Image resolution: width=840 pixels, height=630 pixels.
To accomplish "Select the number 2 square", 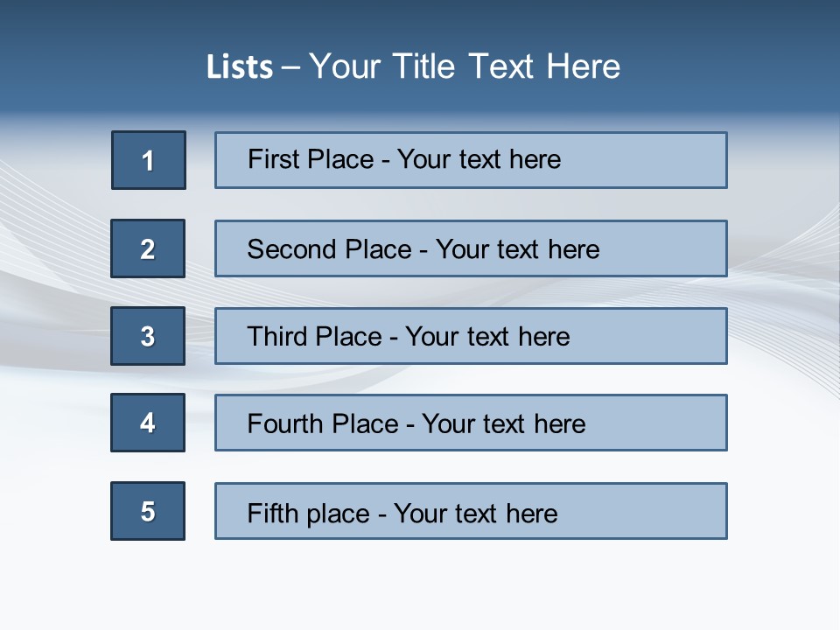I will [148, 248].
